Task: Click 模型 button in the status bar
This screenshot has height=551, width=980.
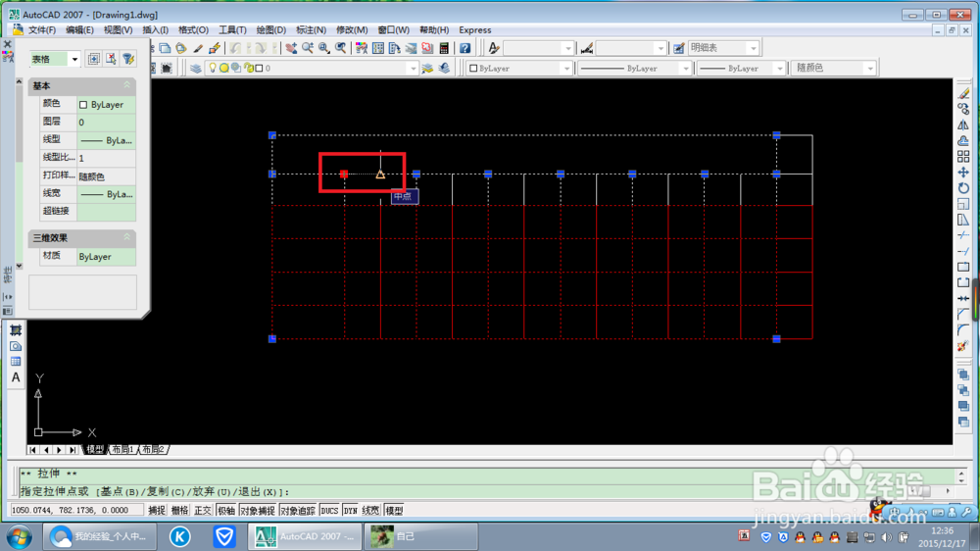Action: coord(394,511)
